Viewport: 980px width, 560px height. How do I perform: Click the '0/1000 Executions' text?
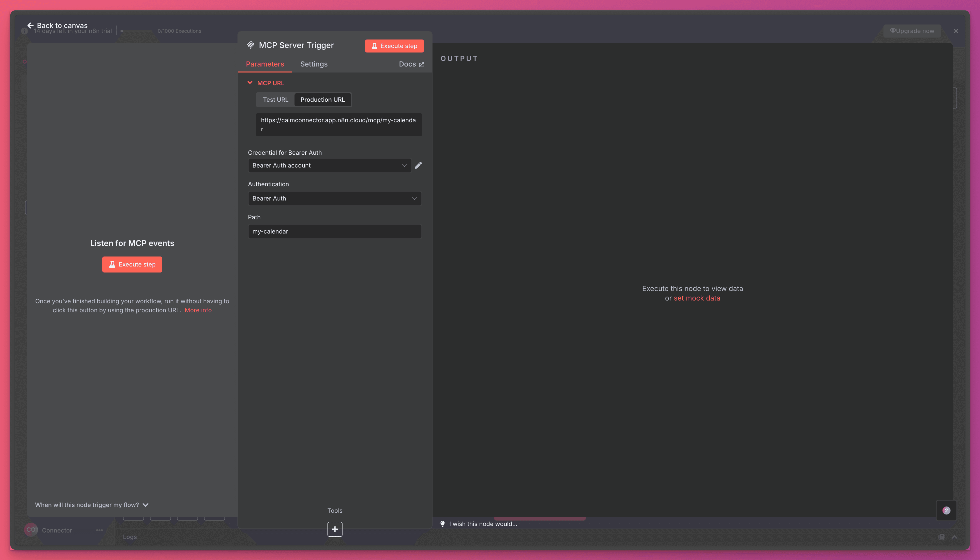click(x=179, y=31)
